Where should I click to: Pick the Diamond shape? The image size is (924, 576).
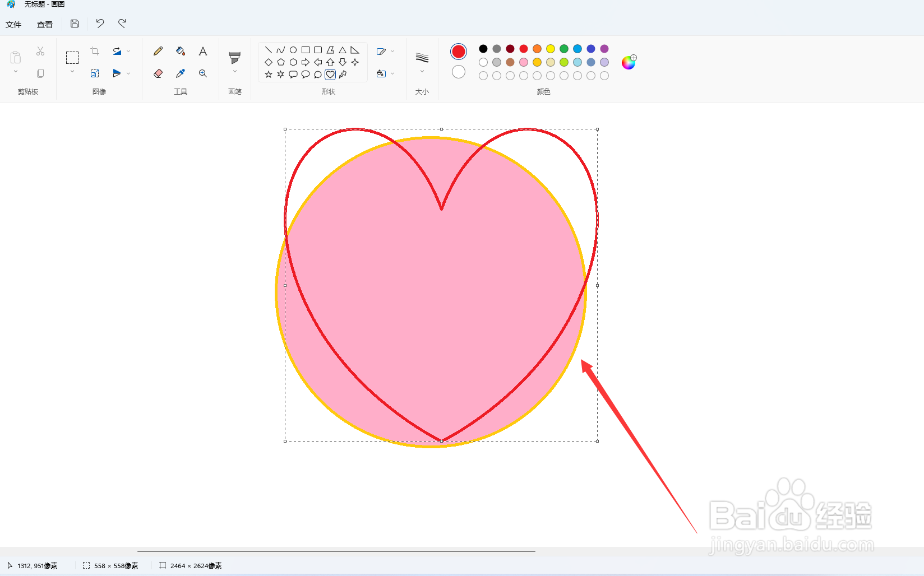(269, 62)
